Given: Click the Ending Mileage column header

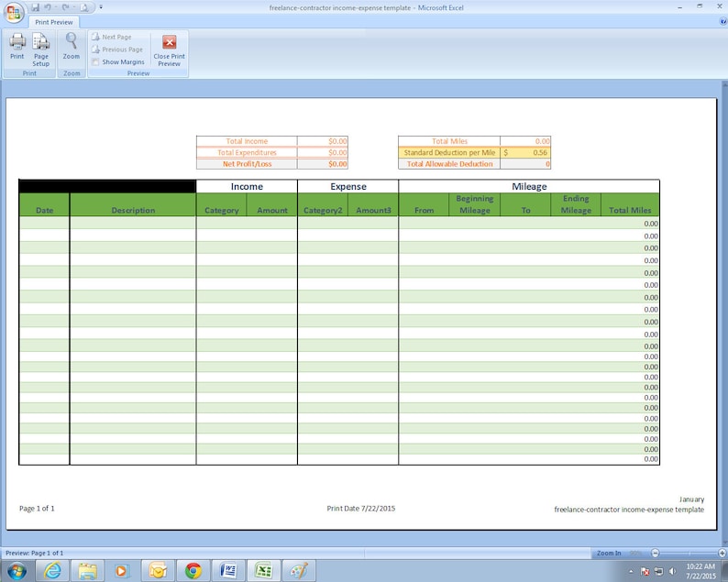Looking at the screenshot, I should click(x=576, y=204).
